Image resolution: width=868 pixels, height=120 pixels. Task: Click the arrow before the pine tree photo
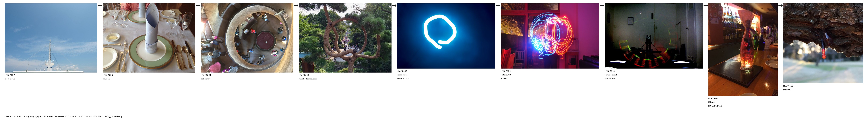coord(296,5)
